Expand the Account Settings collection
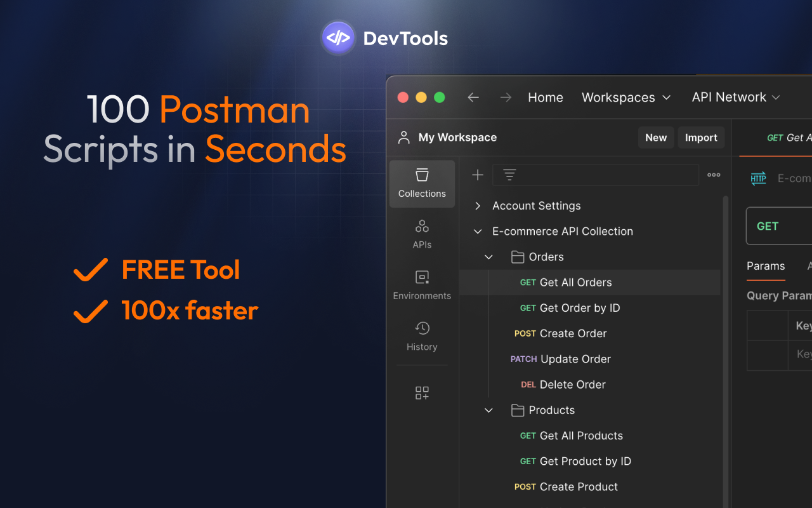The height and width of the screenshot is (508, 812). tap(478, 206)
